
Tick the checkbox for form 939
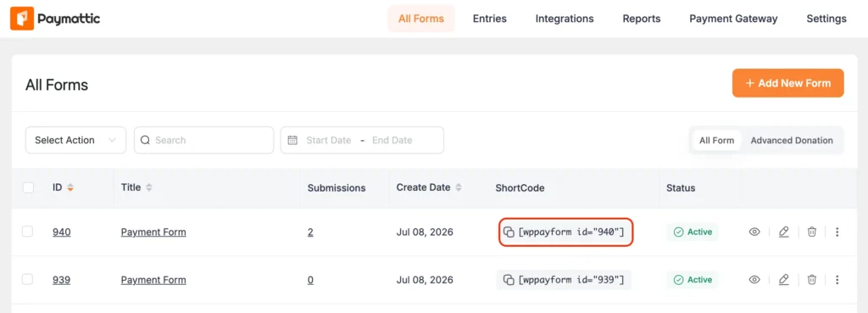pyautogui.click(x=27, y=280)
